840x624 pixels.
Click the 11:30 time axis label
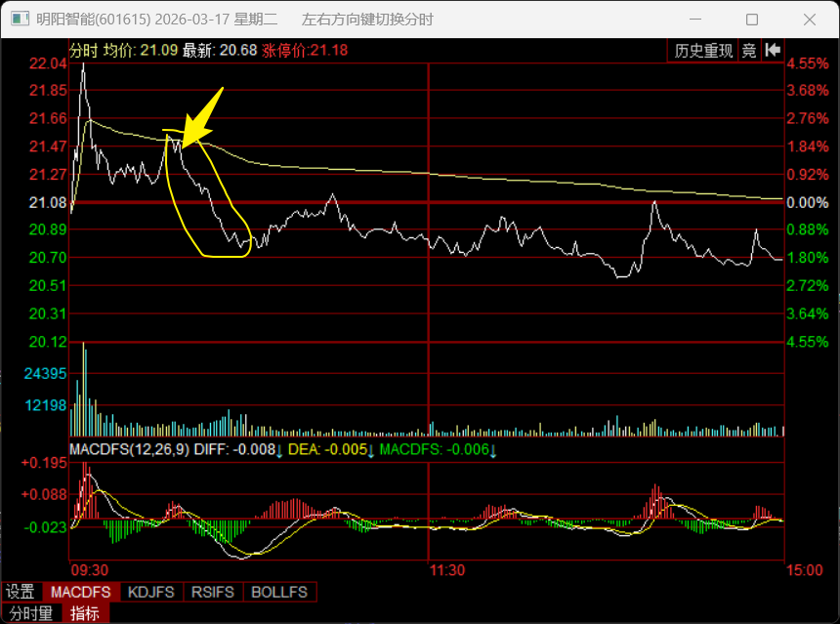coord(447,570)
